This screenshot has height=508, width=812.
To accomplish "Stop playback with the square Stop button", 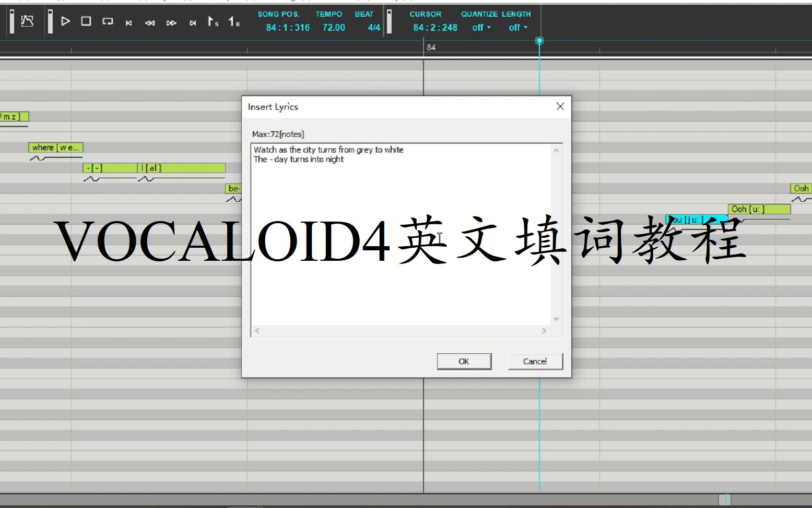I will coord(86,21).
